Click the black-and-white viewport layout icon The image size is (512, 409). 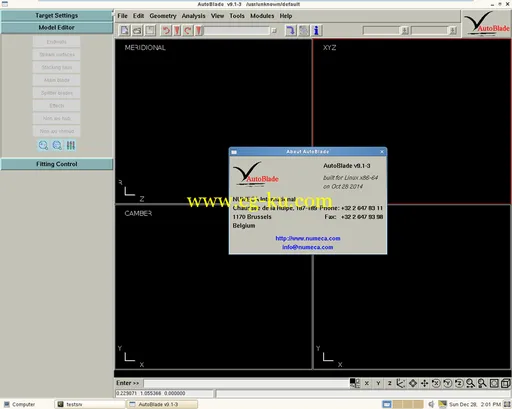355,383
